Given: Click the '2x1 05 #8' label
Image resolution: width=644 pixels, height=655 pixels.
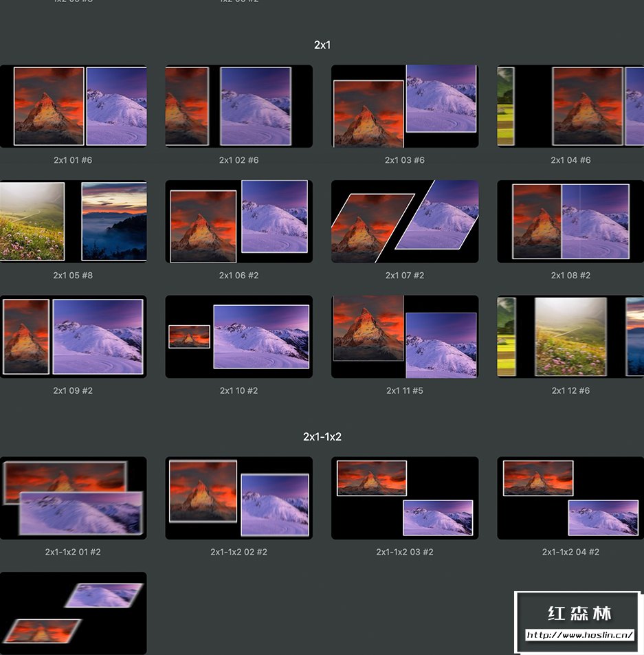Looking at the screenshot, I should pos(73,276).
